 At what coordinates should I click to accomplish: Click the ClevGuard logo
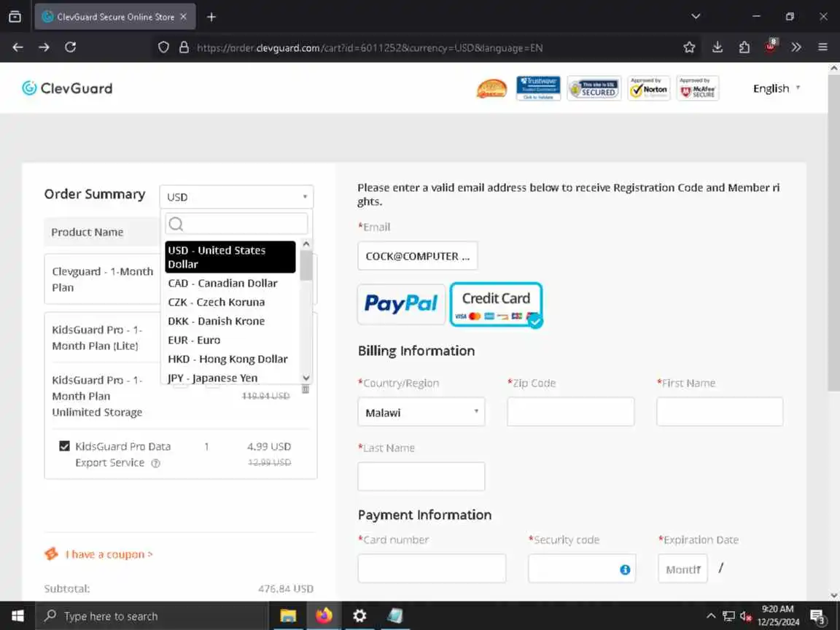point(67,87)
